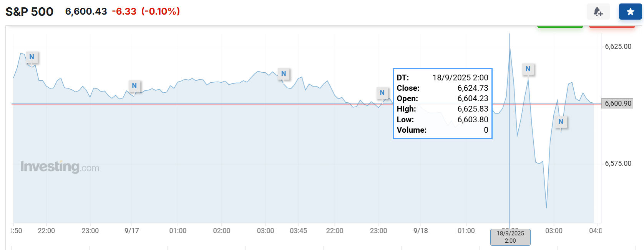Toggle the watchlist star button

pyautogui.click(x=630, y=12)
